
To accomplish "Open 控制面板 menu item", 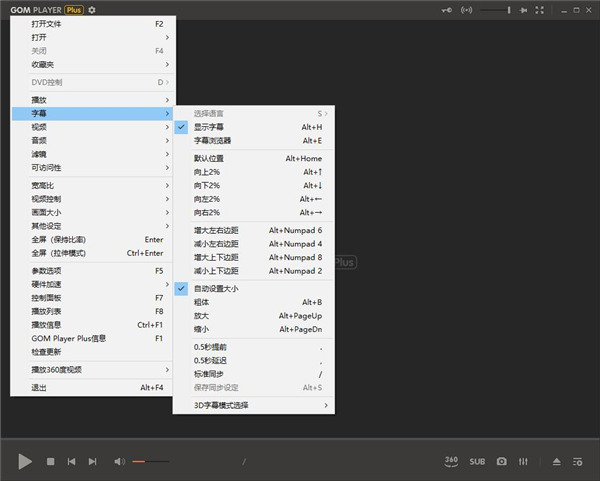I will (x=93, y=298).
